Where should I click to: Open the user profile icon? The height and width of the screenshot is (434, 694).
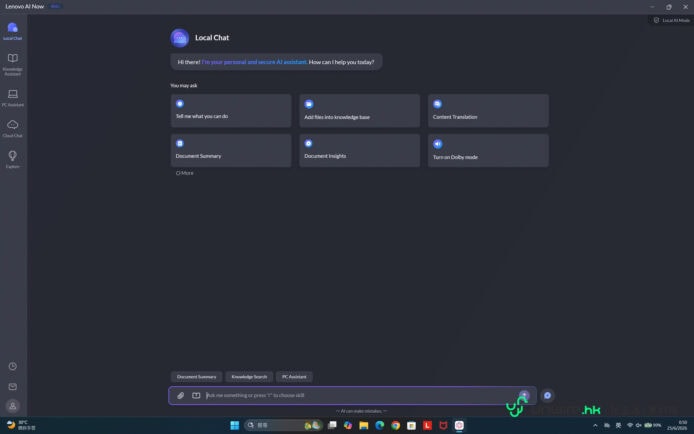[12, 406]
